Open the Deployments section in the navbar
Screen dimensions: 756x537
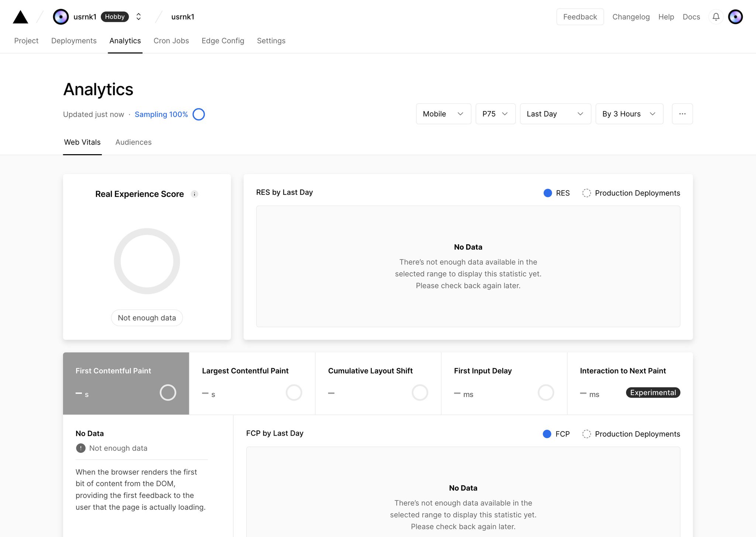73,41
